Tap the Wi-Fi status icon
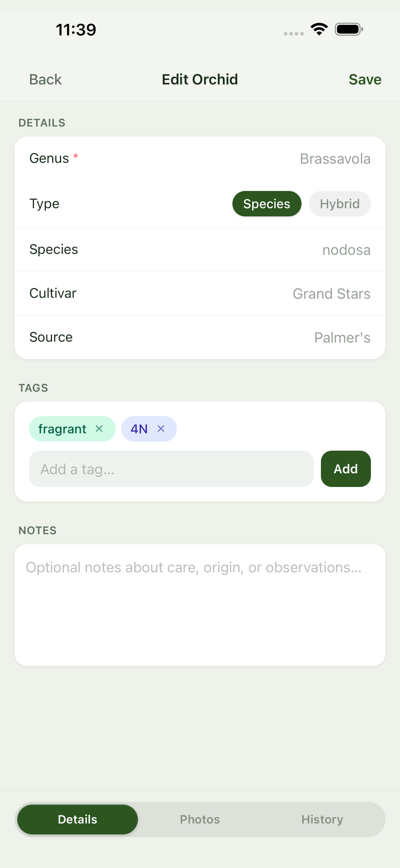Viewport: 400px width, 868px height. click(319, 29)
